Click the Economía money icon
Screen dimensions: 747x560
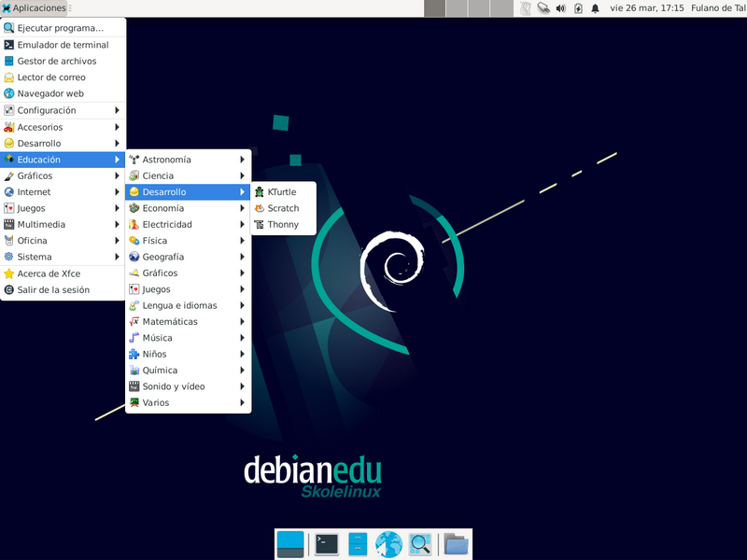[134, 208]
